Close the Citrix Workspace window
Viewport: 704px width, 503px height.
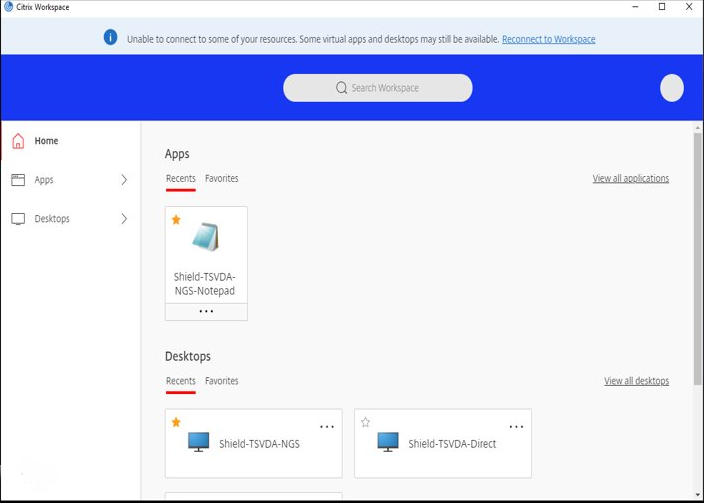(689, 6)
